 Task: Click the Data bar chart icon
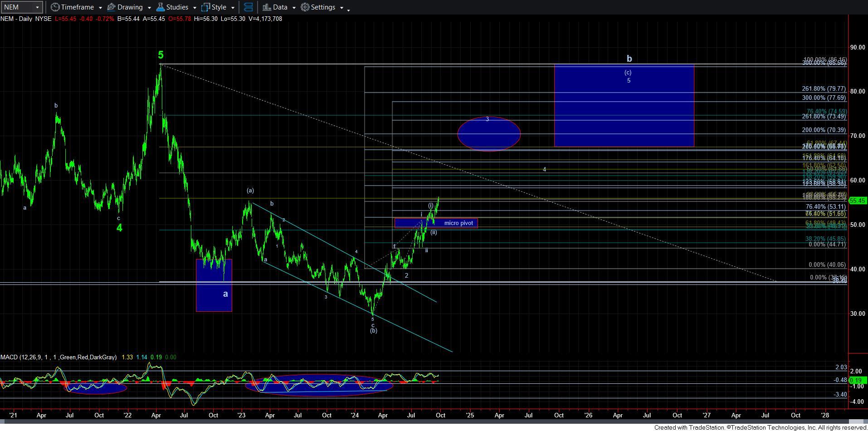tap(267, 7)
